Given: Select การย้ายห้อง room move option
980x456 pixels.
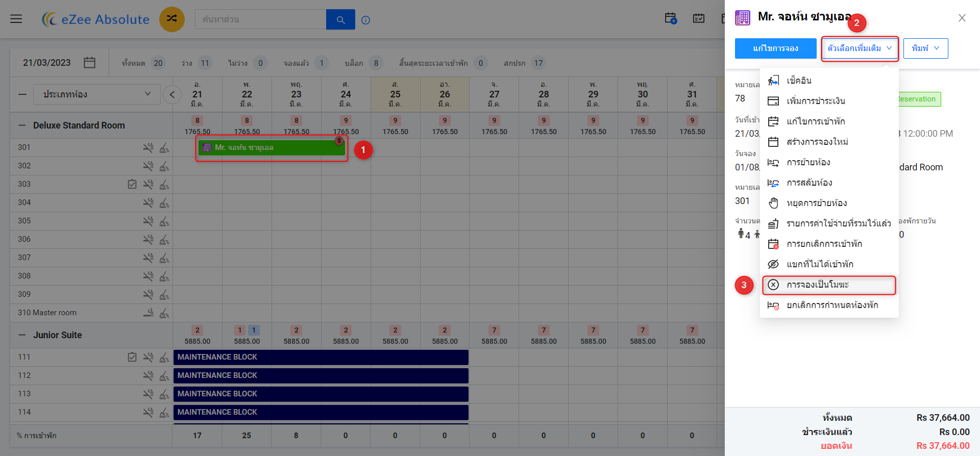Looking at the screenshot, I should tap(829, 162).
